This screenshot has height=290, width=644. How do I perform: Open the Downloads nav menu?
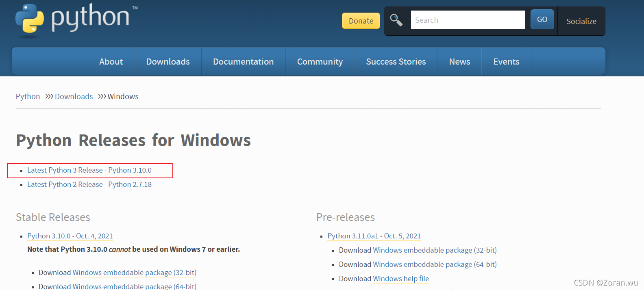pyautogui.click(x=168, y=61)
